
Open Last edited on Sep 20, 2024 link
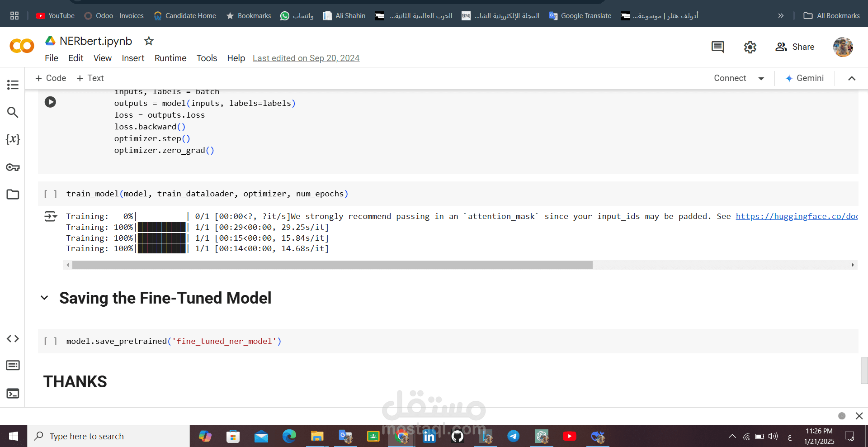306,58
